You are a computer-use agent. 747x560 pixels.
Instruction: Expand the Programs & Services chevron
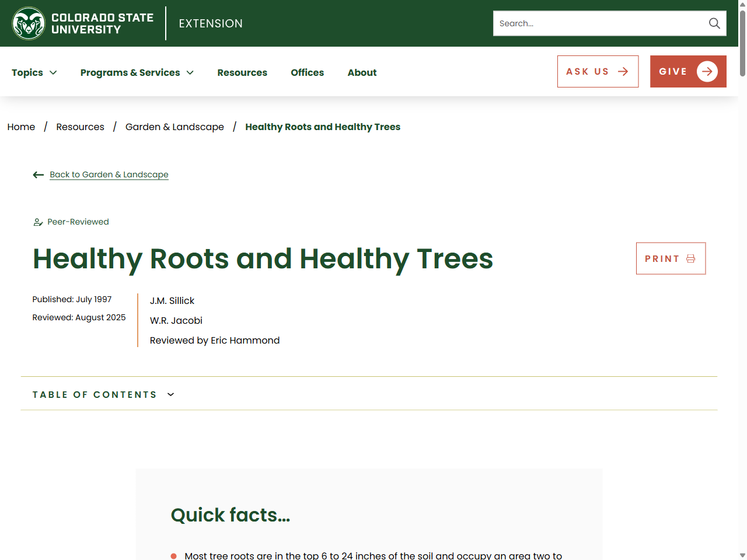(x=190, y=73)
